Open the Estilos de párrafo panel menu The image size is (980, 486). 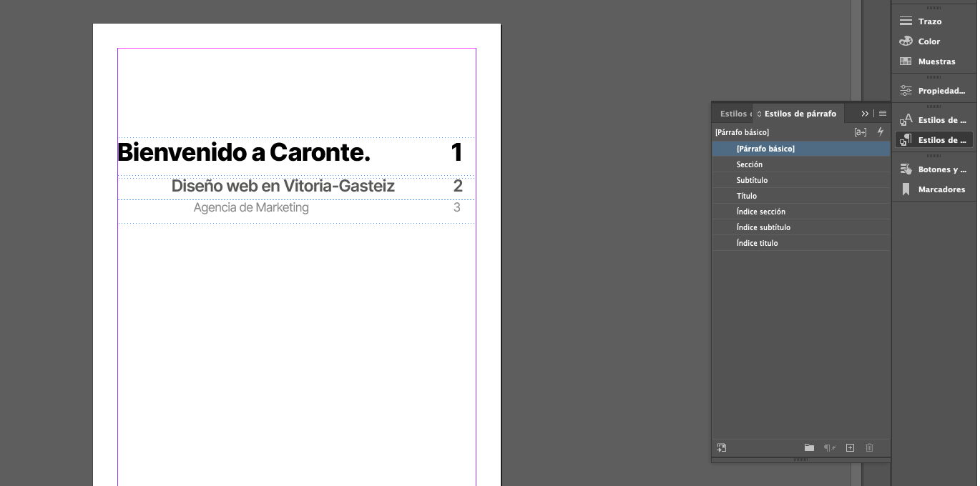click(883, 113)
